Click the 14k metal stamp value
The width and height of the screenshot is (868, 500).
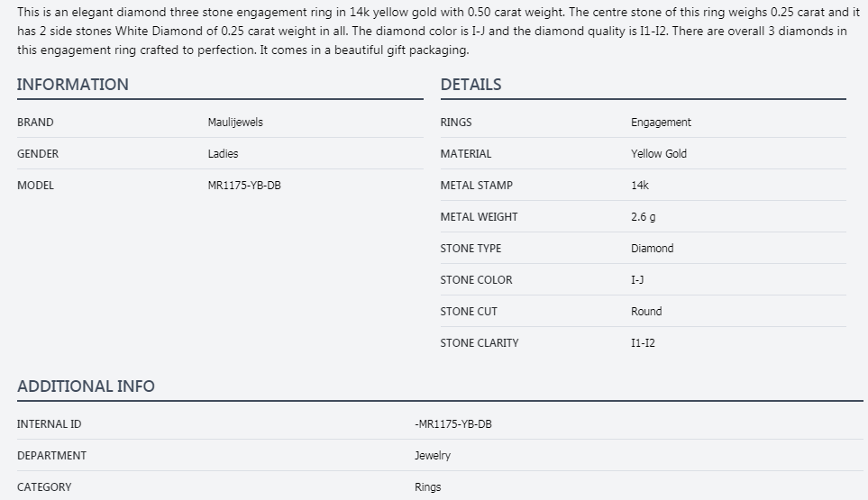click(x=640, y=186)
